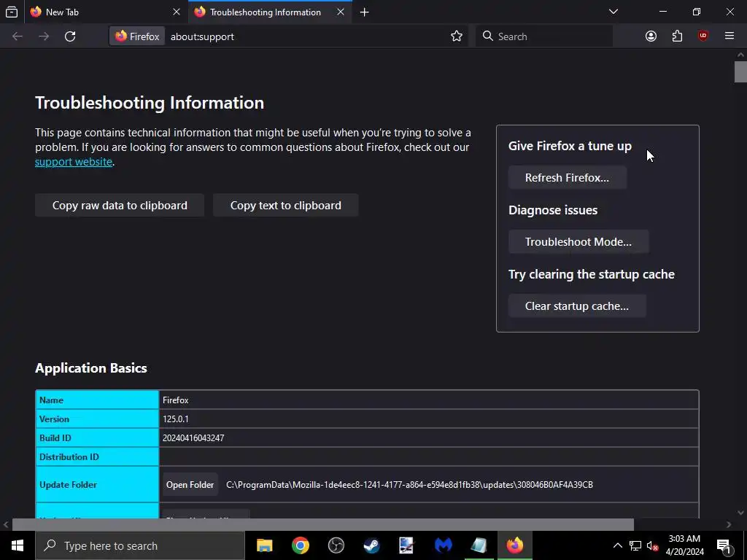Click the vertical scrollbar thumb
The height and width of the screenshot is (560, 747).
740,72
